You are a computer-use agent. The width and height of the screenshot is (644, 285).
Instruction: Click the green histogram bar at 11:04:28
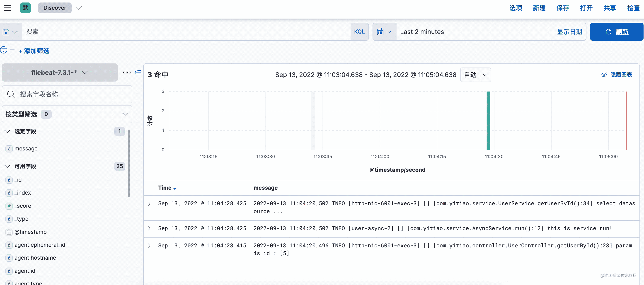click(488, 121)
